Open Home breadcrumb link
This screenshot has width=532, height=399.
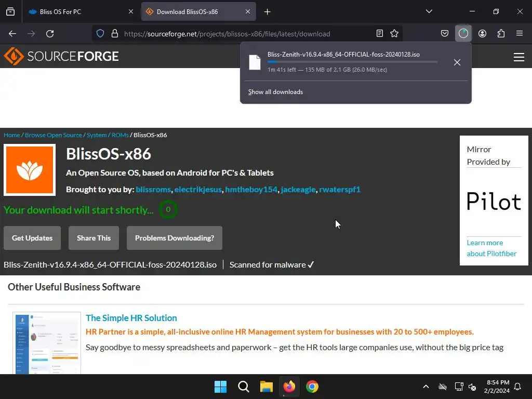tap(12, 135)
